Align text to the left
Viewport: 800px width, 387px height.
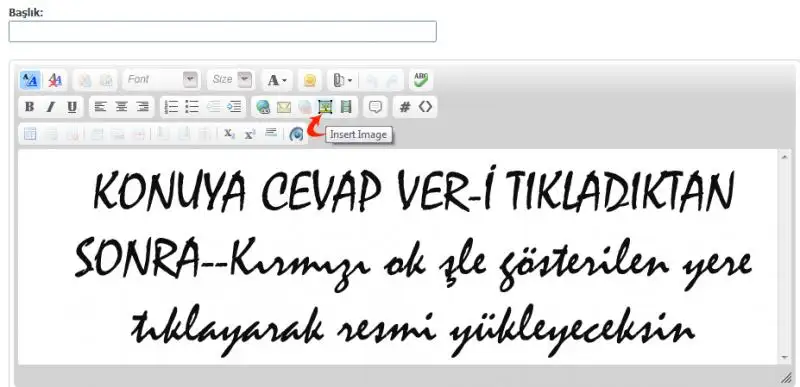click(x=101, y=107)
